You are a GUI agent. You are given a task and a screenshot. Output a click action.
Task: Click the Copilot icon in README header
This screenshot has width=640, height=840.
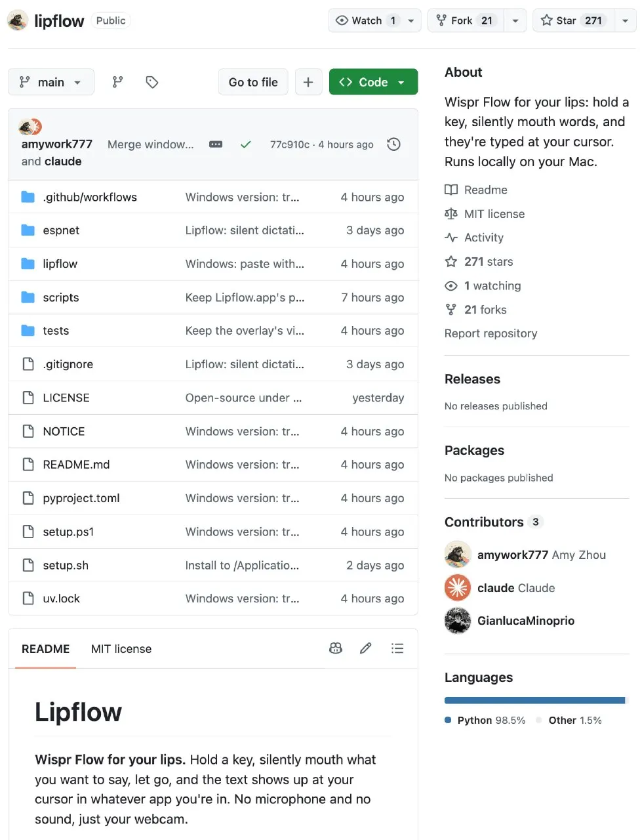[x=336, y=648]
